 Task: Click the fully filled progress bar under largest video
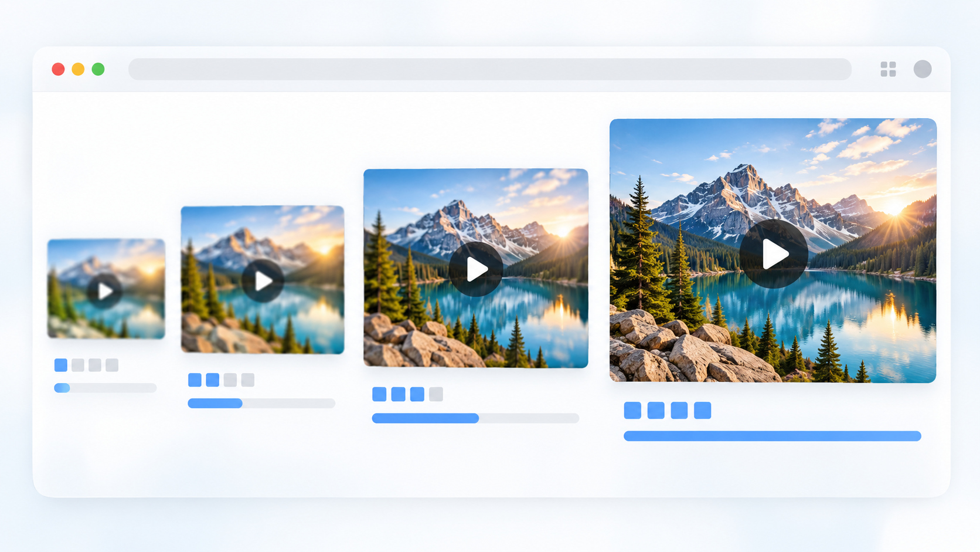(773, 436)
